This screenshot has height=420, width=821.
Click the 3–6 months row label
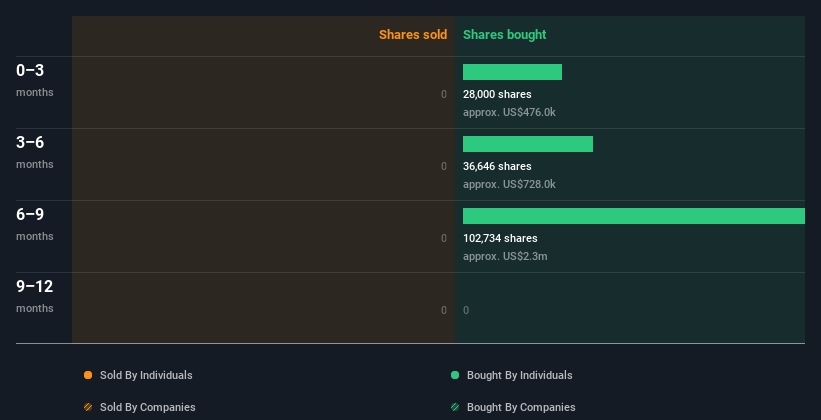click(x=35, y=152)
